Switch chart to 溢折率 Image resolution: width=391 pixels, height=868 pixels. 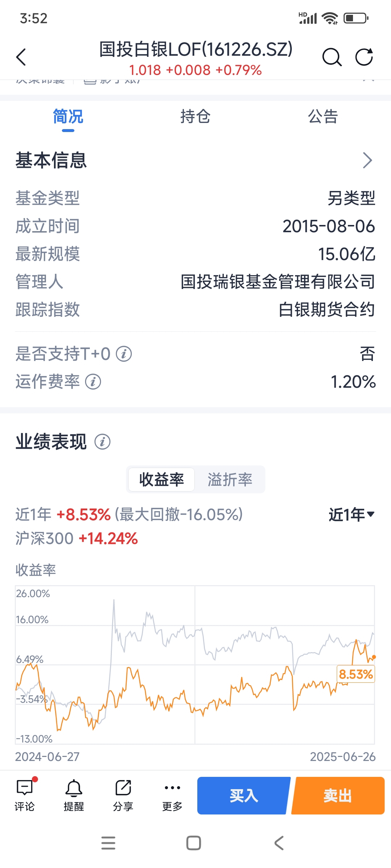[230, 480]
